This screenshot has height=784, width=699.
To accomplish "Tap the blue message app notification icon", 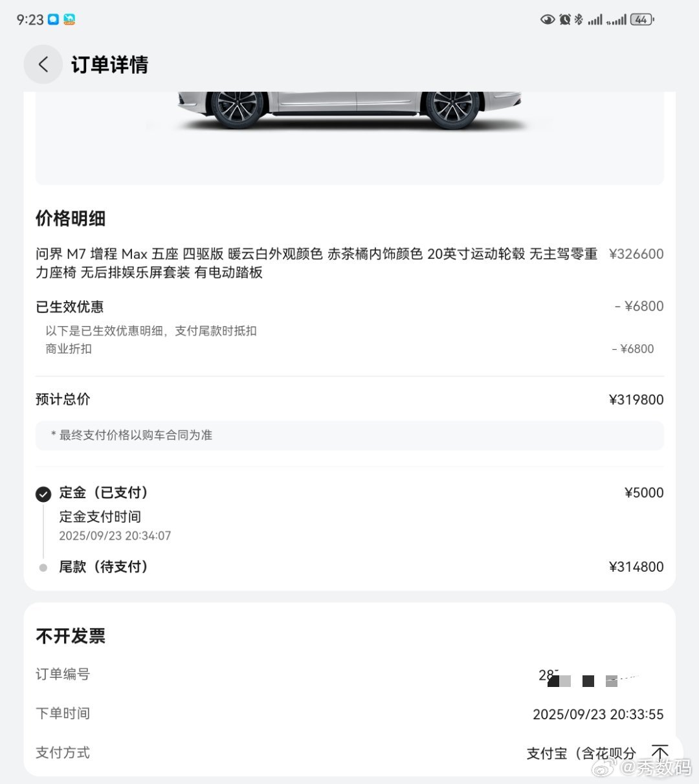I will pos(53,20).
